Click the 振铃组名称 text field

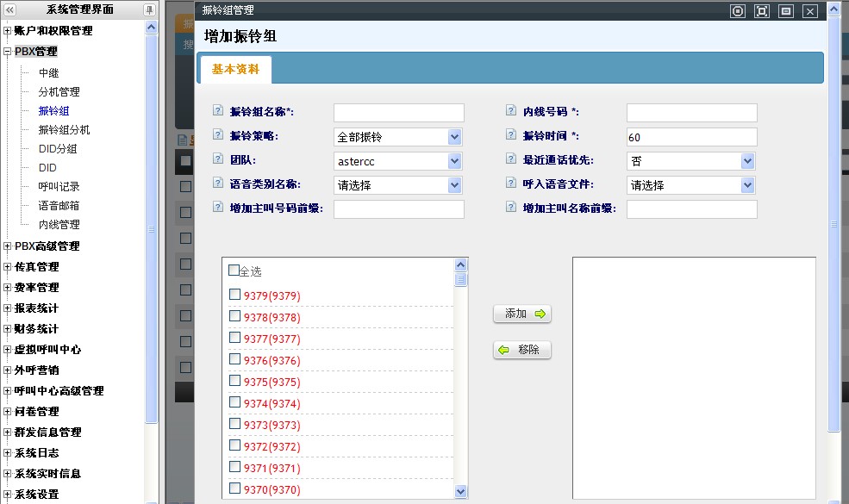[x=398, y=113]
